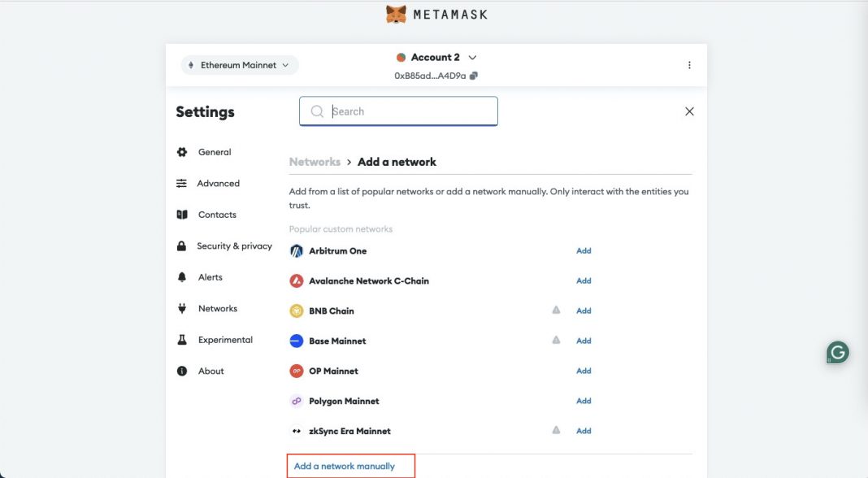Add the BNB Chain network
868x478 pixels.
(x=584, y=311)
